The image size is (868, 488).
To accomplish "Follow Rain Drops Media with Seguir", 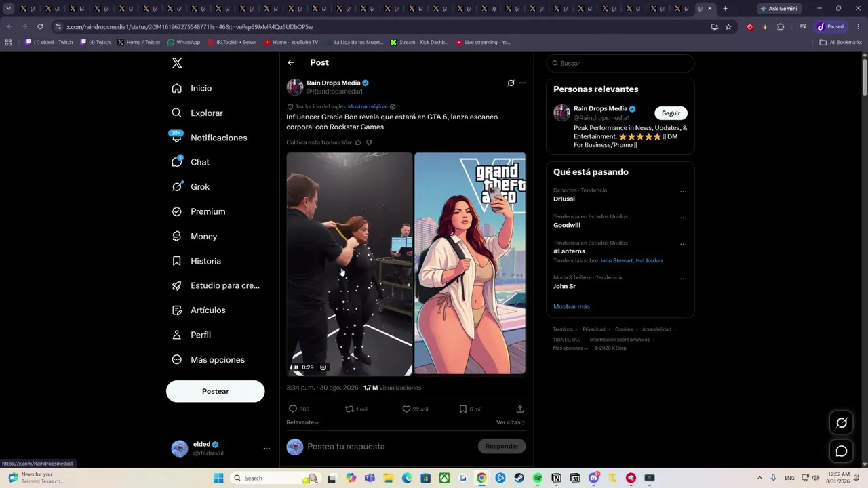I will point(671,113).
